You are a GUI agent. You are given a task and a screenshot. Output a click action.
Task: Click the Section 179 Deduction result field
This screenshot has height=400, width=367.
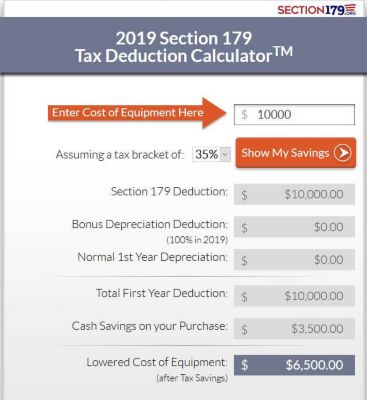(294, 194)
